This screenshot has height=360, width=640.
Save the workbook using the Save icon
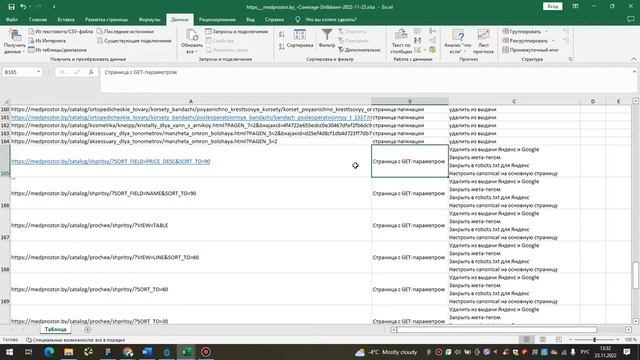[11, 7]
